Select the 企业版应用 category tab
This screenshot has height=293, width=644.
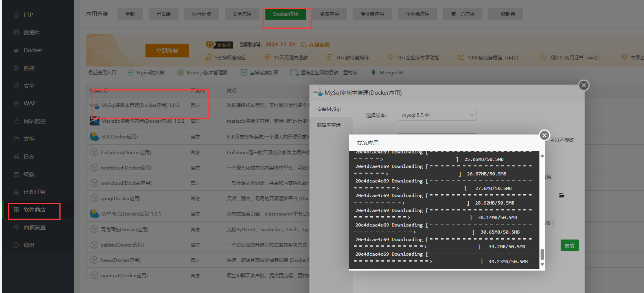[418, 14]
